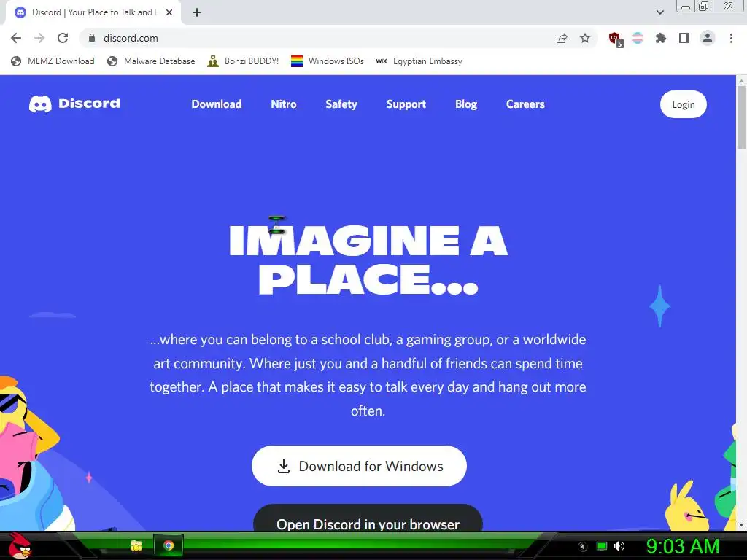Open the uBlock Origin extension

[616, 39]
